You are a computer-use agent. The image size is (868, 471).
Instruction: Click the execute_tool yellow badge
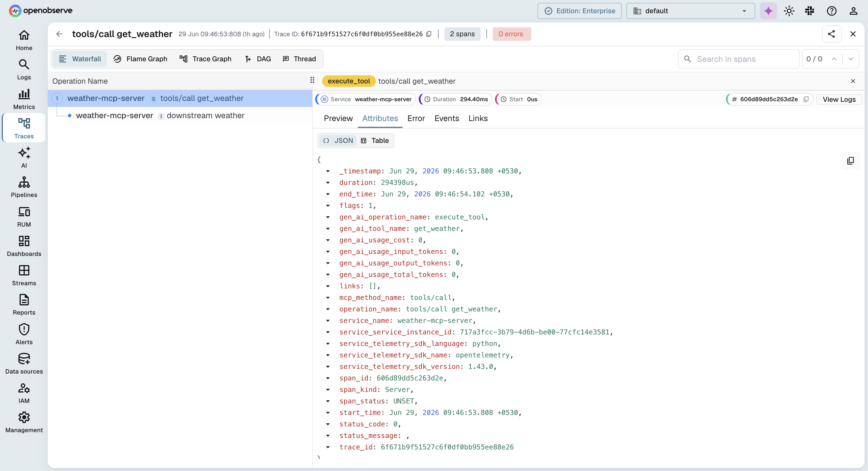(348, 81)
